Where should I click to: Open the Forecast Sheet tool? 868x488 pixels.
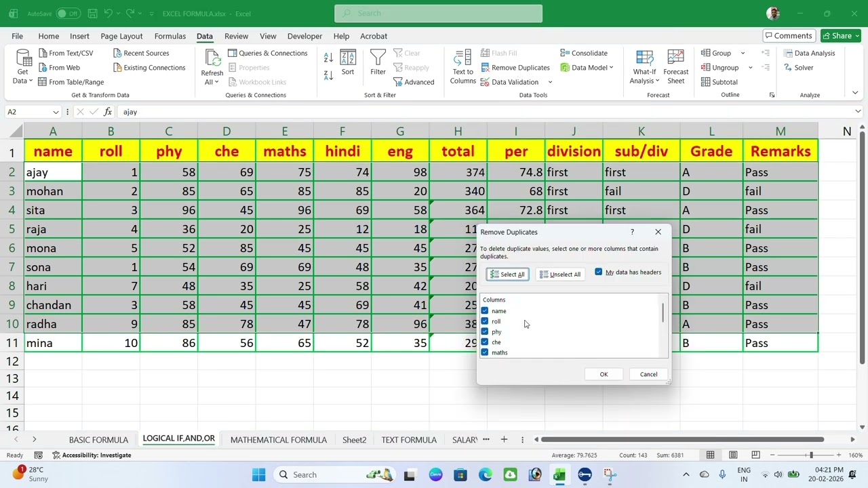click(675, 67)
